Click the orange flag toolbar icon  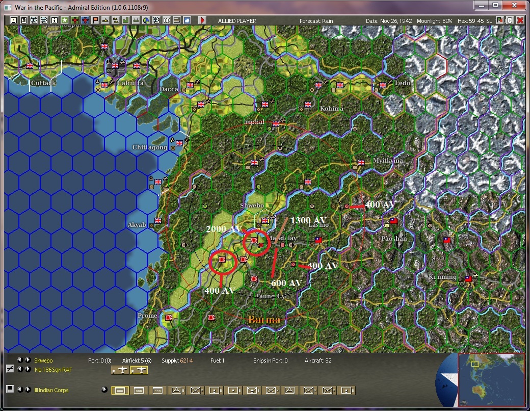click(x=95, y=20)
